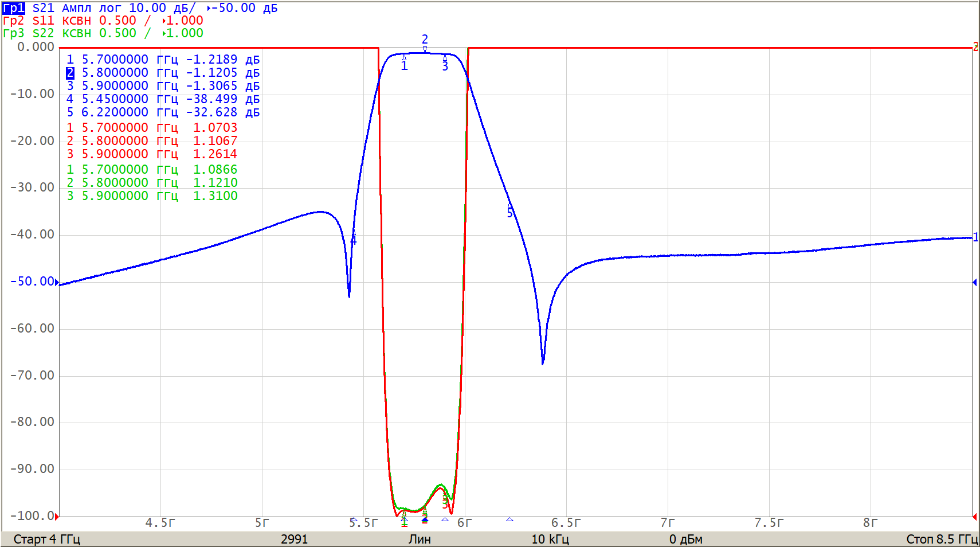The image size is (980, 547).
Task: Open the 10 кГц IF bandwidth field
Action: point(550,539)
